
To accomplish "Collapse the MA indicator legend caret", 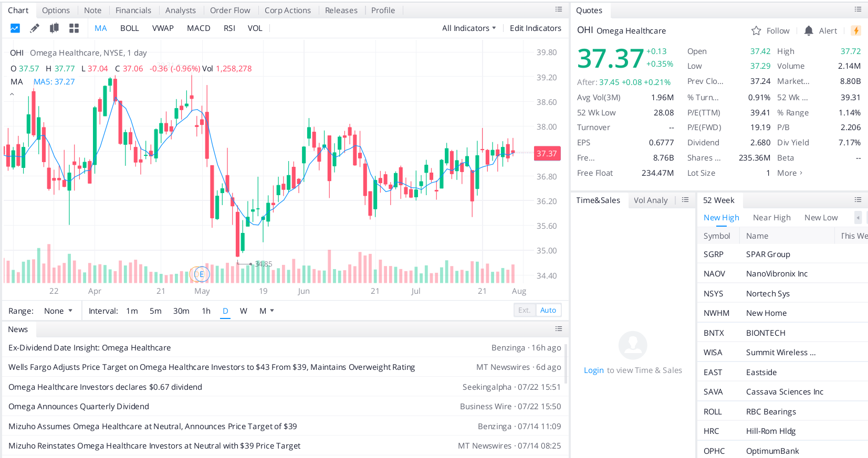I will pos(12,94).
